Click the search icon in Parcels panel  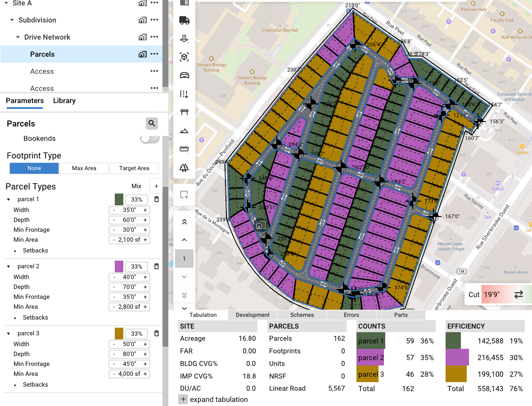point(152,123)
